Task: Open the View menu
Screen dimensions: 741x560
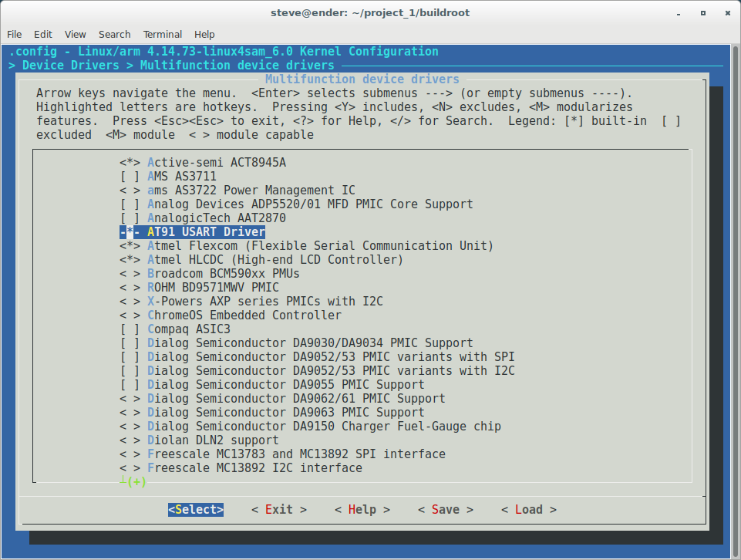Action: [x=76, y=35]
